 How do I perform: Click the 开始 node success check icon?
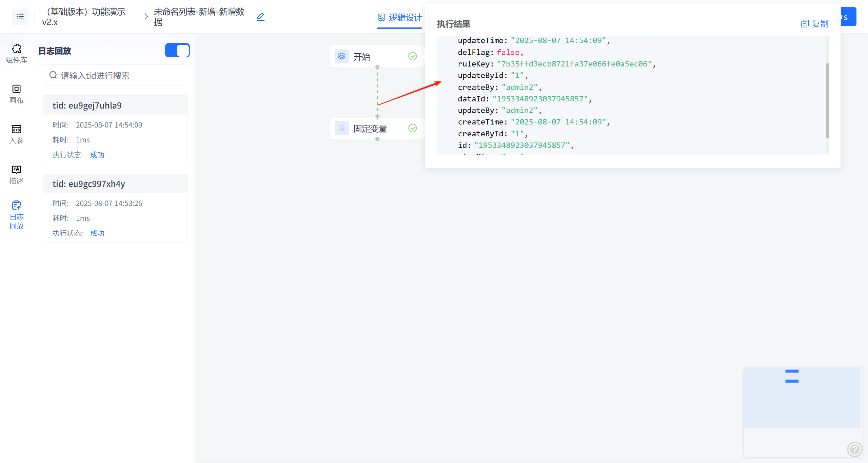[412, 56]
